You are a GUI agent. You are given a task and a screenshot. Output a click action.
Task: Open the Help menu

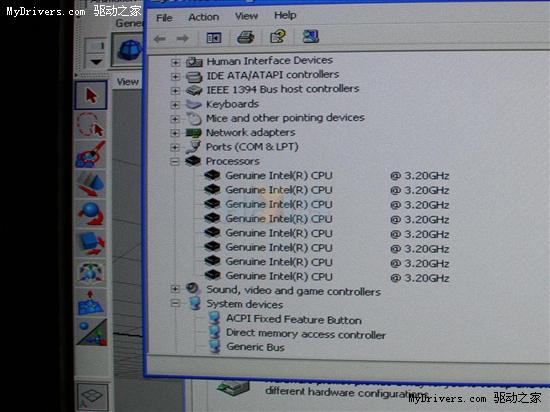point(285,15)
